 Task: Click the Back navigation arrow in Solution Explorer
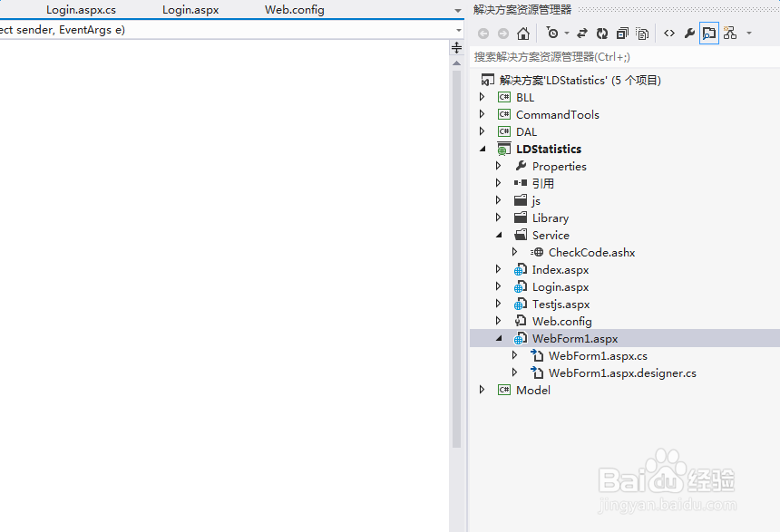tap(483, 34)
